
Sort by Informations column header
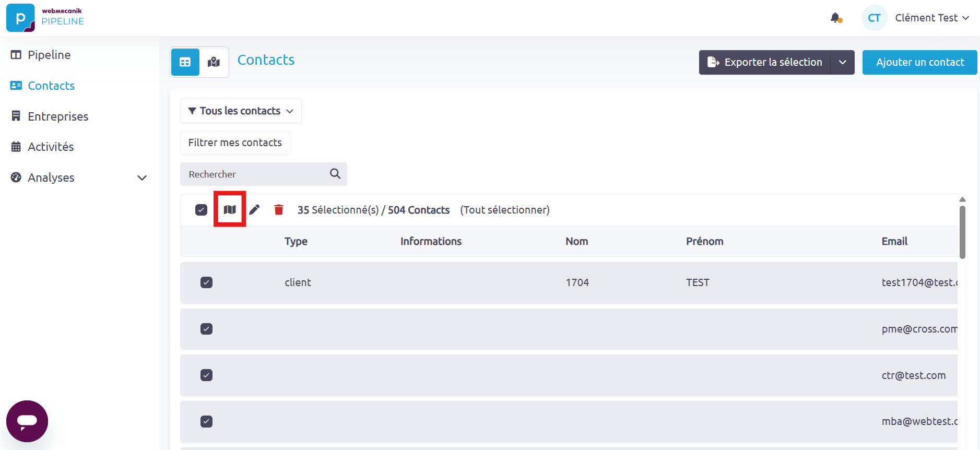point(431,241)
